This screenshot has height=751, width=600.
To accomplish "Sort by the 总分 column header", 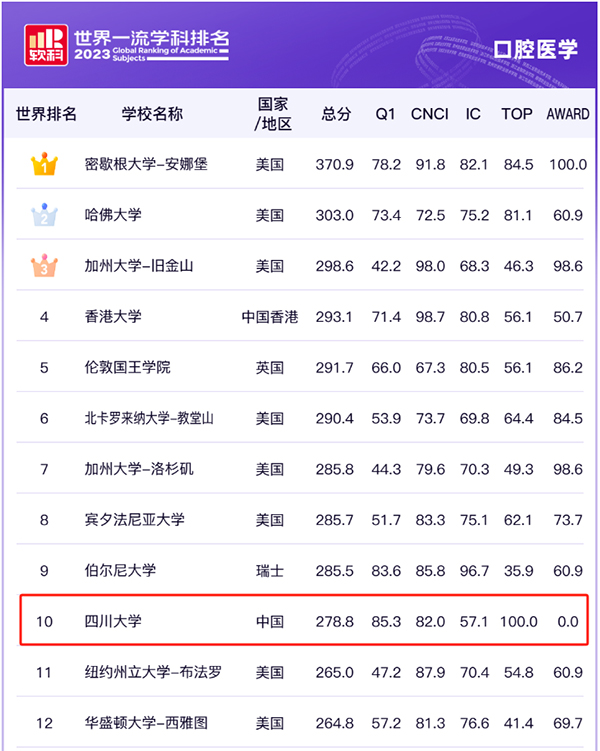I will pyautogui.click(x=336, y=114).
